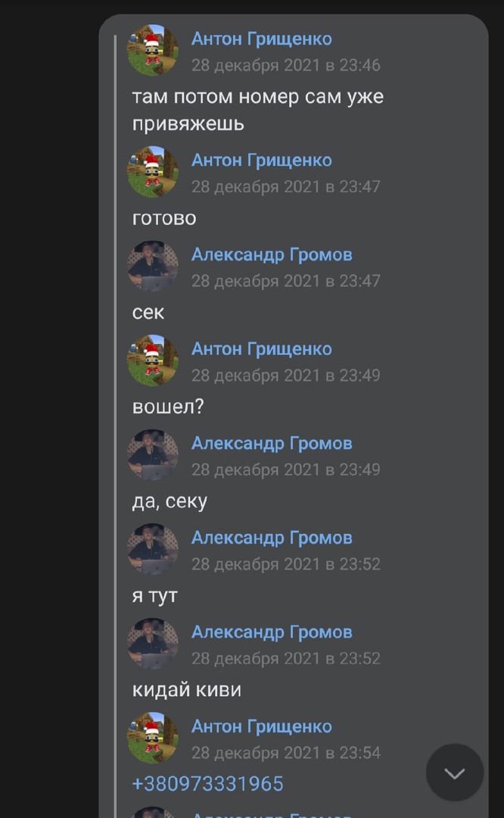Tap Антон Грищенко's avatar above 'готово'
The width and height of the screenshot is (504, 818).
coord(153,172)
